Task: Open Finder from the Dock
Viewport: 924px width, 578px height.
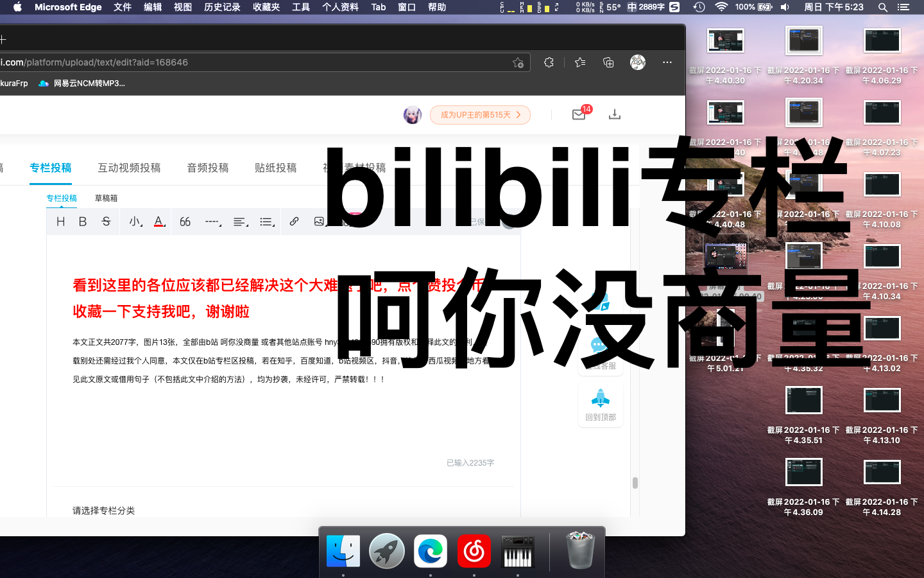Action: pyautogui.click(x=343, y=551)
